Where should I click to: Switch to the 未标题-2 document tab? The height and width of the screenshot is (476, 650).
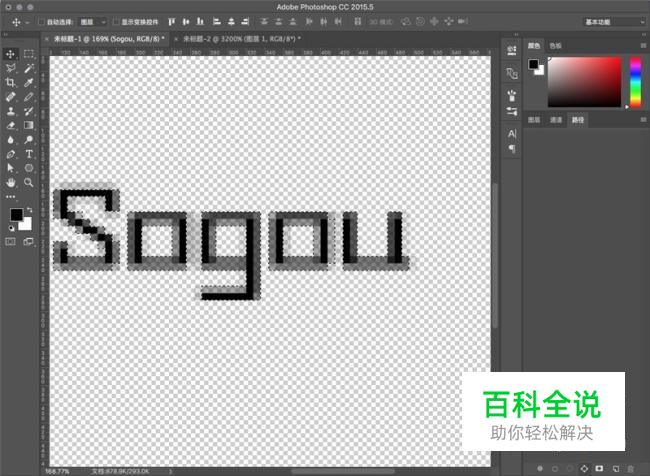click(x=242, y=39)
